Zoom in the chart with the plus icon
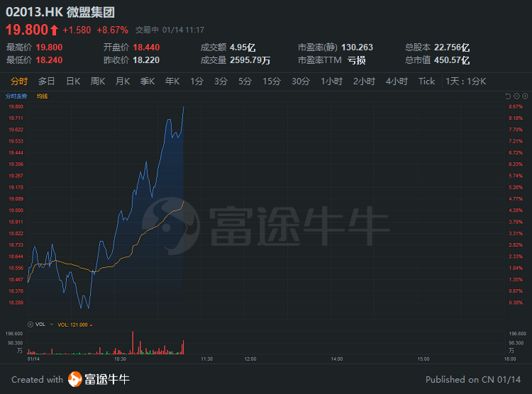 (x=525, y=96)
